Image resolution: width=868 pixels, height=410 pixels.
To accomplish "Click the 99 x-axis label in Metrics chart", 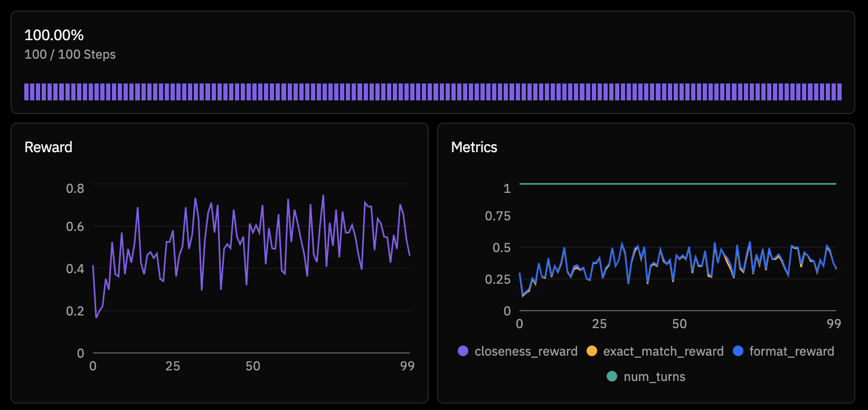I will click(x=834, y=324).
